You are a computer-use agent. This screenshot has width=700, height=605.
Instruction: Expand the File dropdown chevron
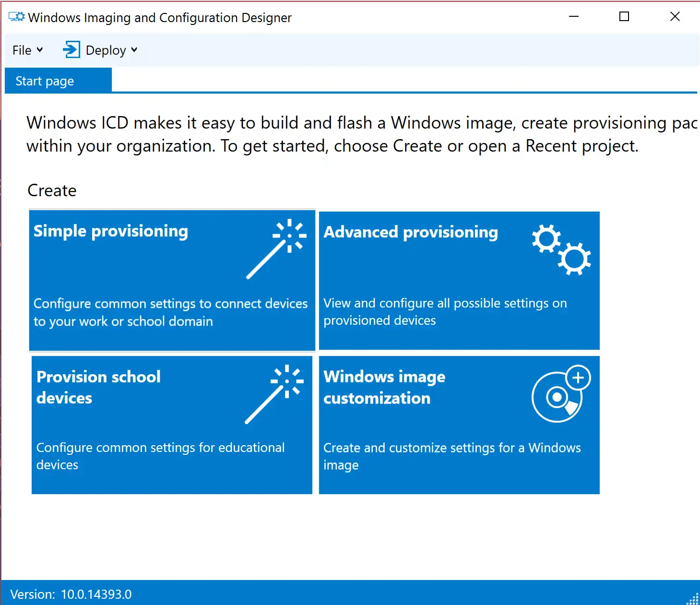[40, 50]
